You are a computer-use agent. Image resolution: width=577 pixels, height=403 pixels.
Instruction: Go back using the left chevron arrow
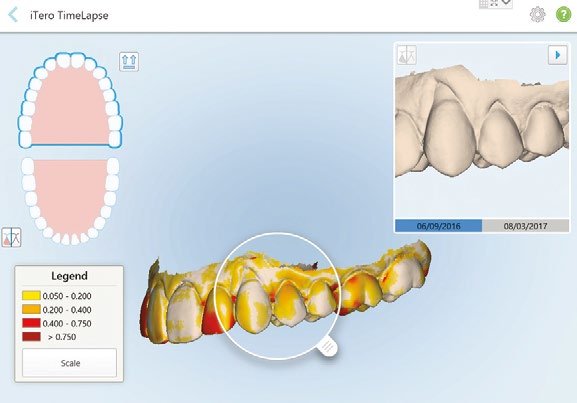coord(13,15)
